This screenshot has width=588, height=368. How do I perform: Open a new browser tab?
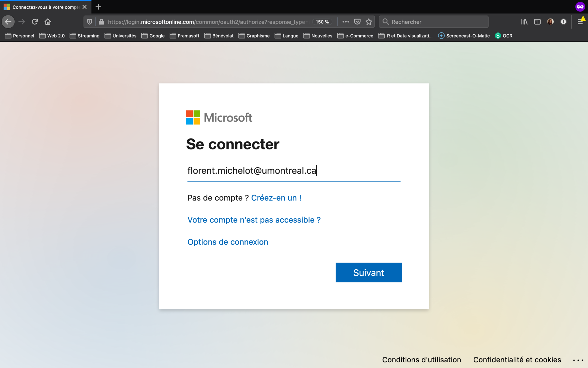(x=99, y=7)
